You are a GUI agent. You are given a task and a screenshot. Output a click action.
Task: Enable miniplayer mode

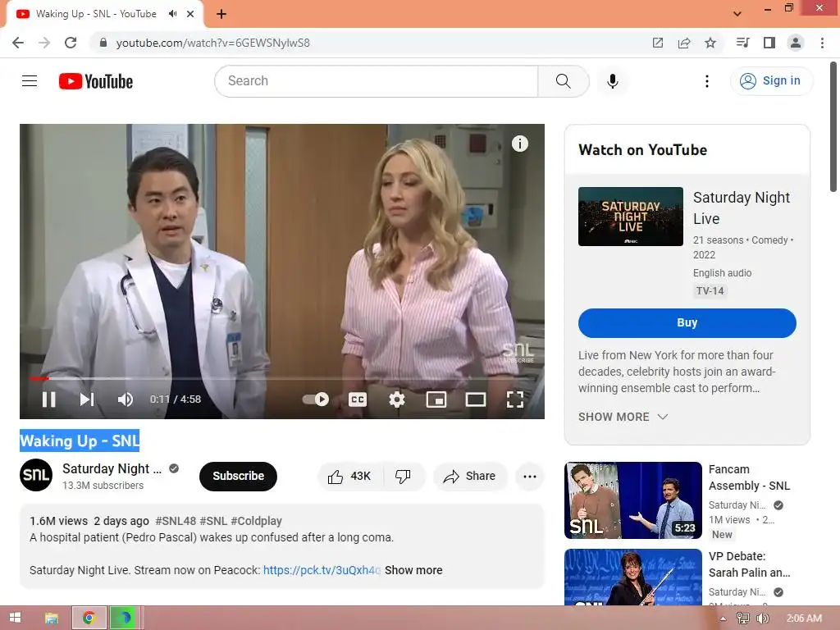pyautogui.click(x=436, y=399)
